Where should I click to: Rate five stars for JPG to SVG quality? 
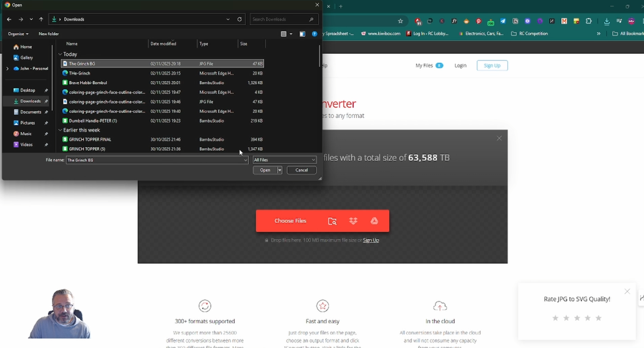598,318
